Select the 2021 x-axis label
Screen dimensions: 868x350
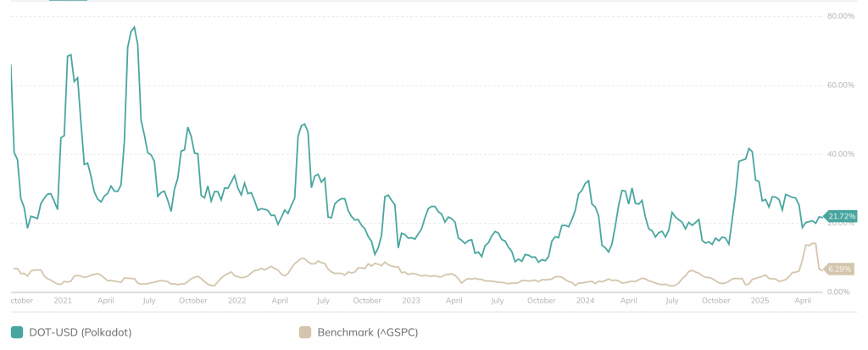(62, 300)
